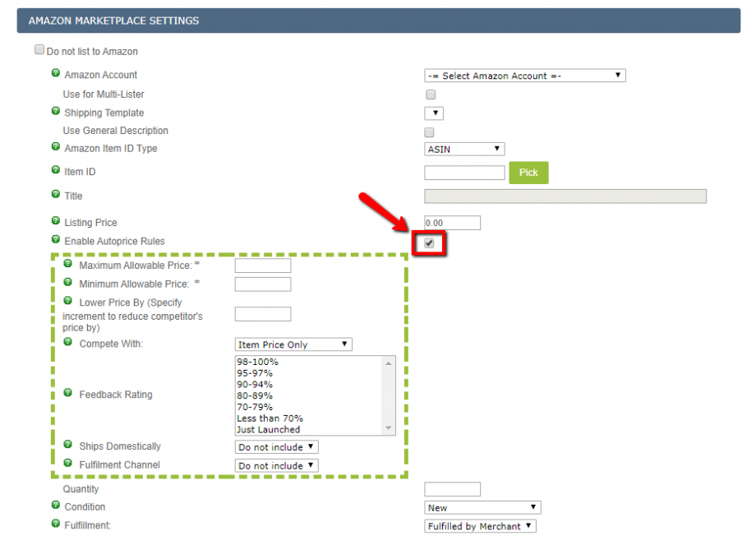The height and width of the screenshot is (545, 756).
Task: Enable the Use for Multi-Lister option
Action: pyautogui.click(x=430, y=95)
